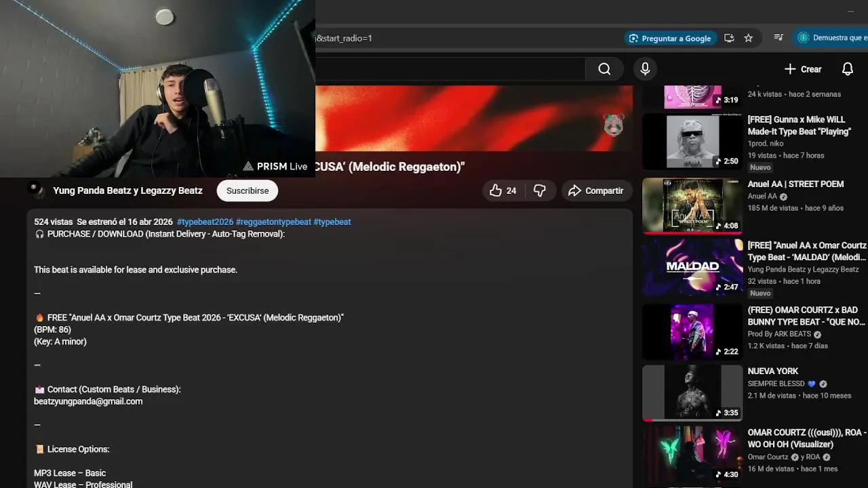
Task: Click the video title text ending Melodic Reggaeton
Action: pyautogui.click(x=390, y=167)
